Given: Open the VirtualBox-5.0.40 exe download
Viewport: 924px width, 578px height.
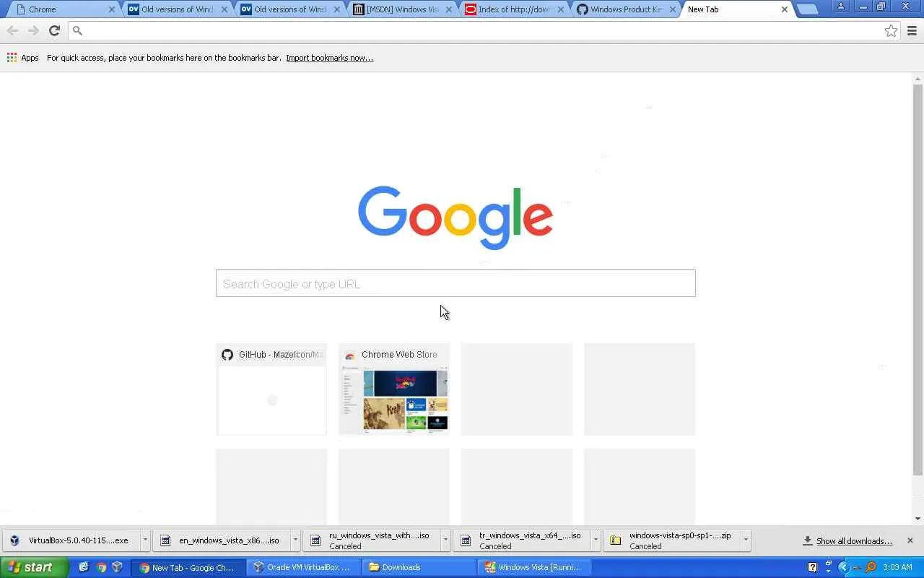Looking at the screenshot, I should pyautogui.click(x=72, y=540).
